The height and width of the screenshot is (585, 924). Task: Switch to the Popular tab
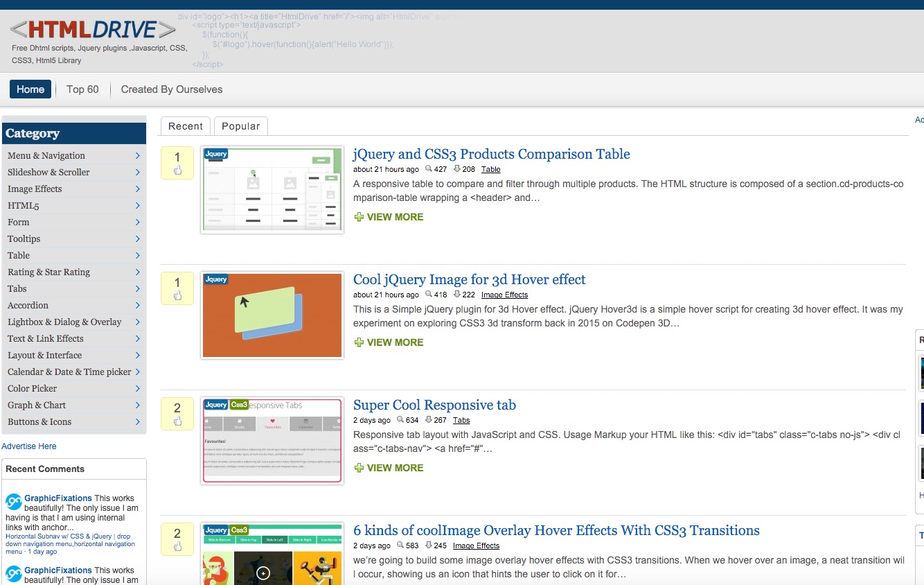point(241,126)
